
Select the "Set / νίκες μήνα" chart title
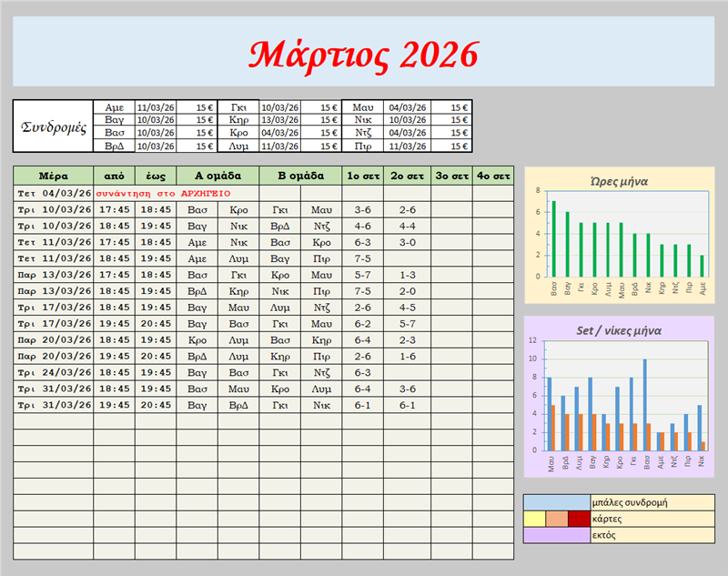619,330
